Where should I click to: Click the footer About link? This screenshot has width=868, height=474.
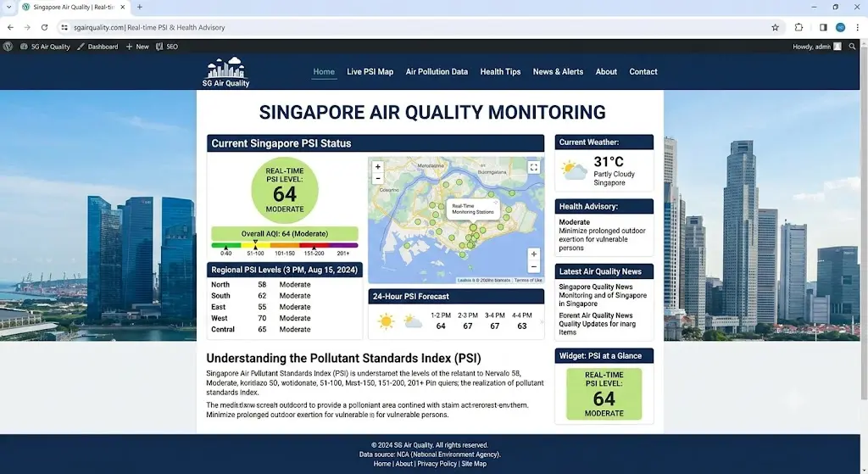pos(404,464)
